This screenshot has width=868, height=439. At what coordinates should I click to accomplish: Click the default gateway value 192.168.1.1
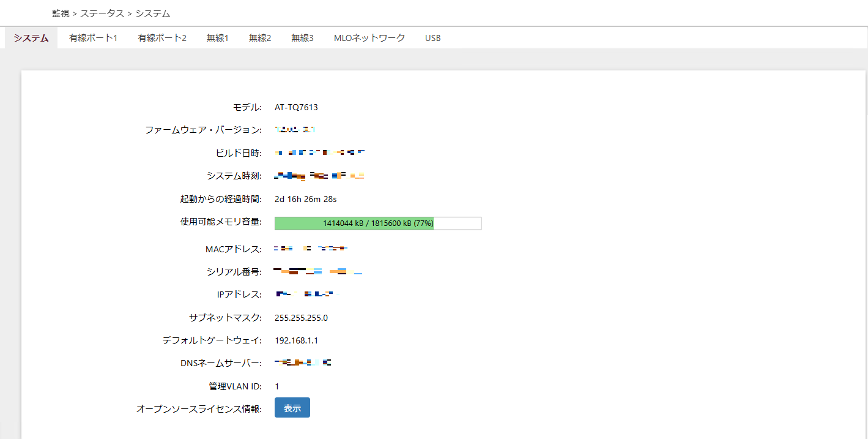click(296, 340)
